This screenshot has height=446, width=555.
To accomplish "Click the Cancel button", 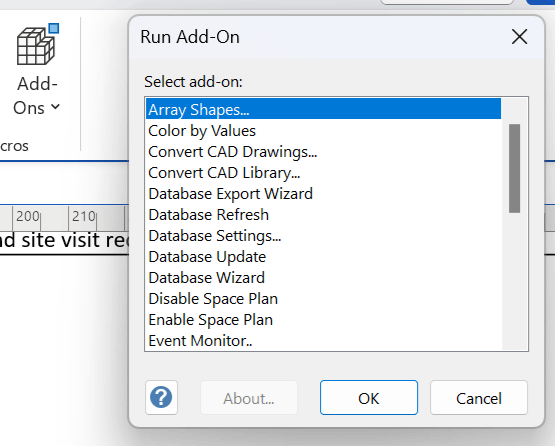I will tap(479, 398).
